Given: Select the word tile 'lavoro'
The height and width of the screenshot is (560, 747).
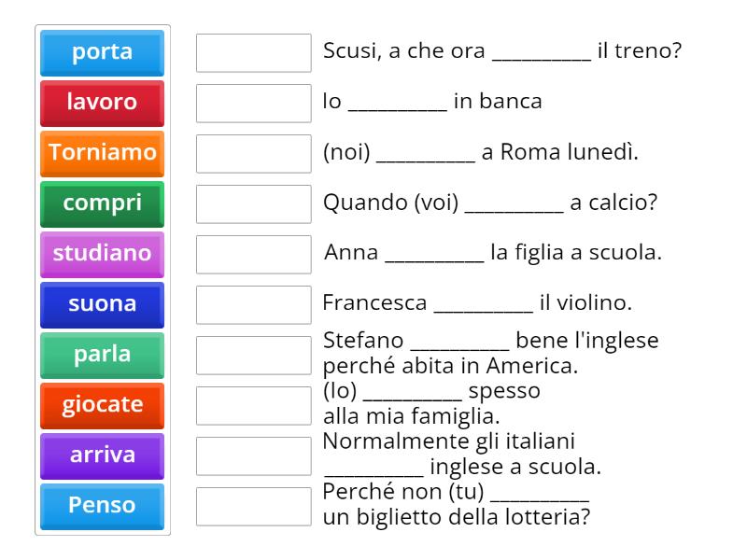Looking at the screenshot, I should (x=101, y=104).
